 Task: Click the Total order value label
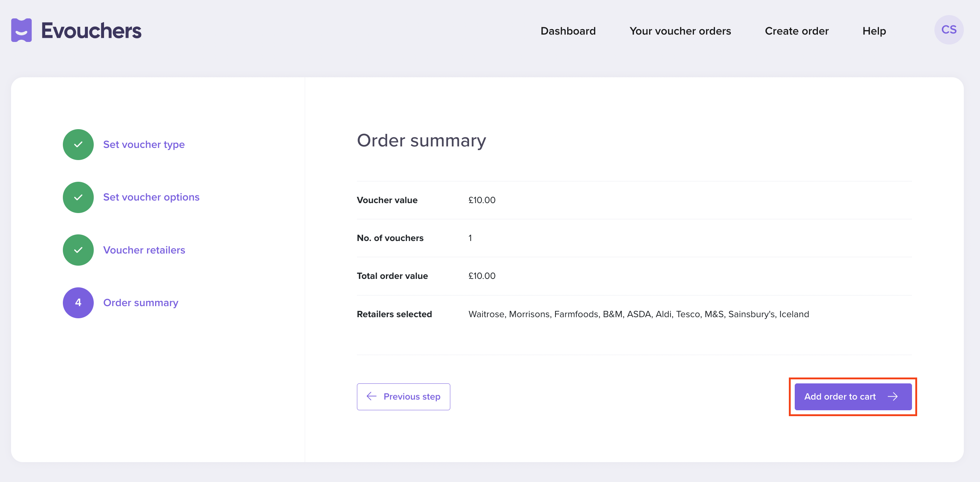(392, 276)
